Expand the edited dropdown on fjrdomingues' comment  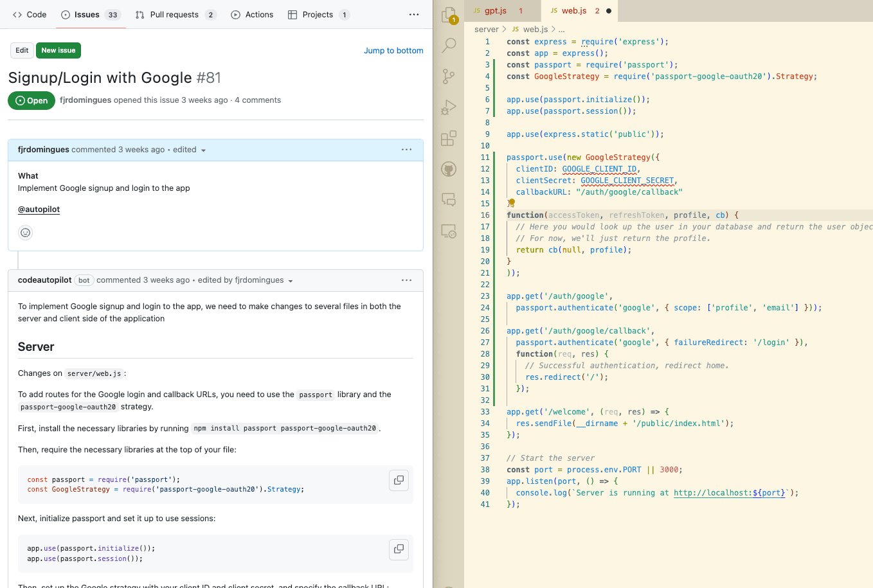pos(204,150)
